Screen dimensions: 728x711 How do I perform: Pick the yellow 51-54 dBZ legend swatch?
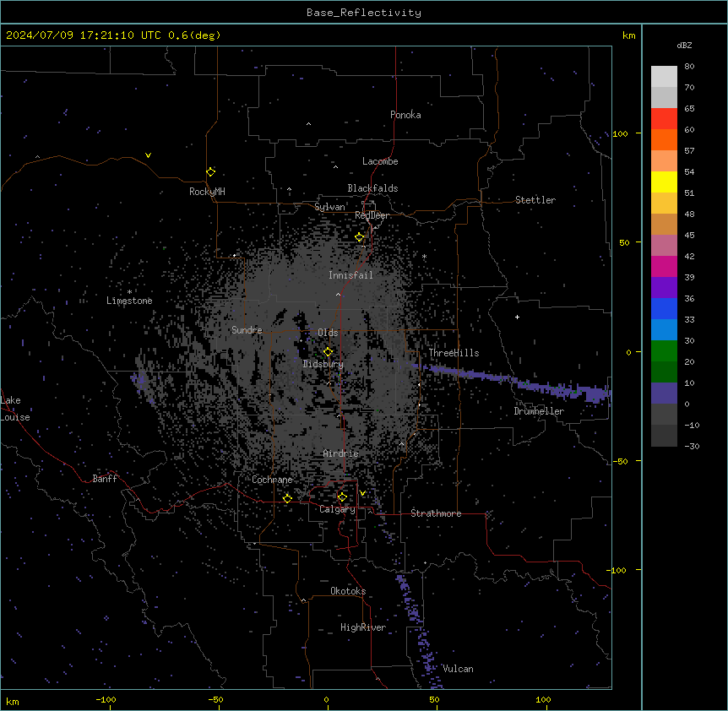tap(664, 182)
